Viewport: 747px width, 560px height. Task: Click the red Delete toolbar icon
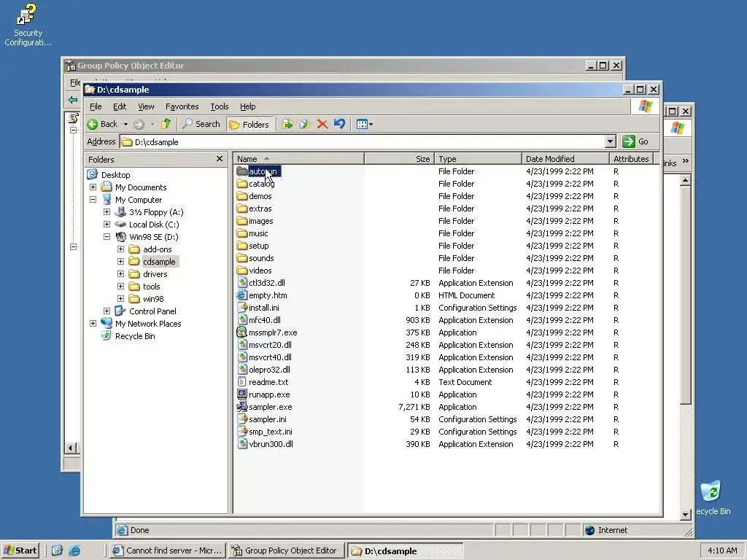coord(322,124)
